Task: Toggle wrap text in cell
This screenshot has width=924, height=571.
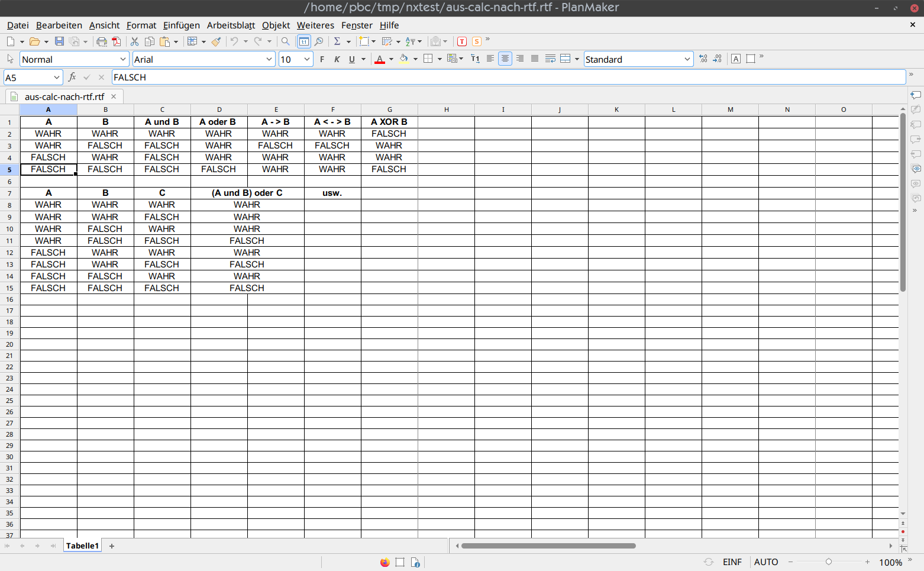Action: [550, 59]
